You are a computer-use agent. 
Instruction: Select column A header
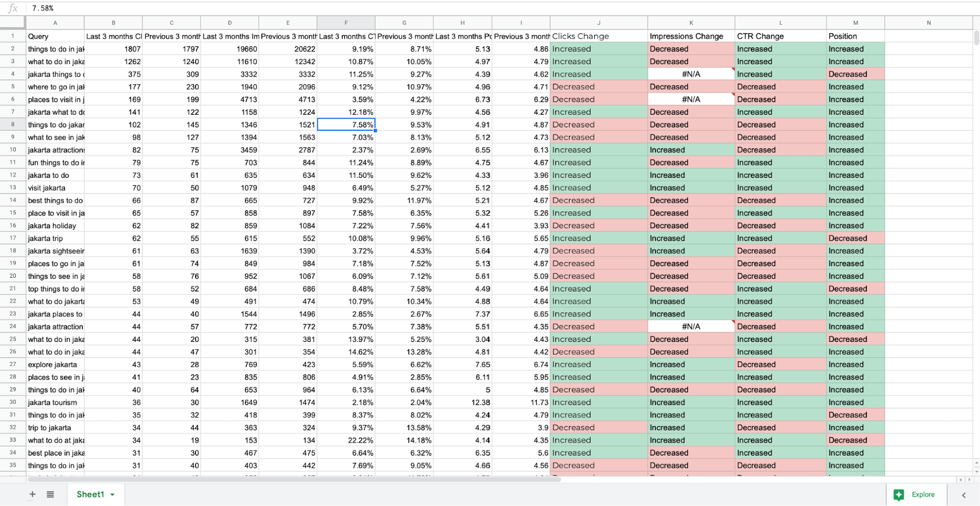[x=55, y=23]
